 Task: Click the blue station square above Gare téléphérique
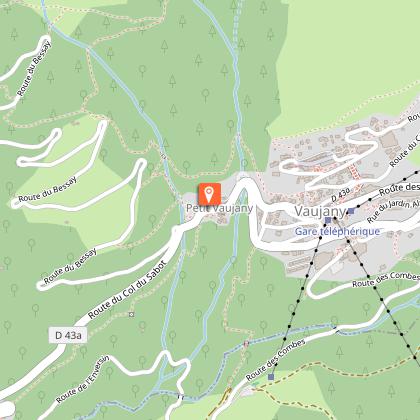pyautogui.click(x=328, y=220)
